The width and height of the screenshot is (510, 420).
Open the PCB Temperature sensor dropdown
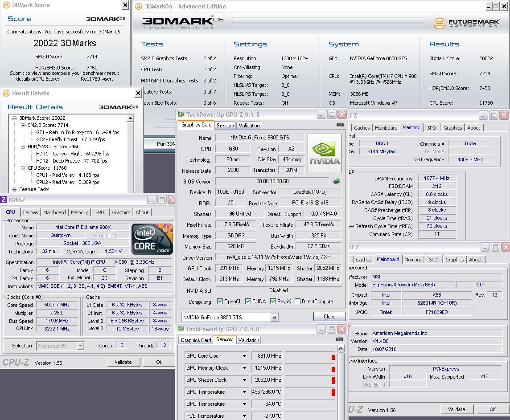coord(244,416)
